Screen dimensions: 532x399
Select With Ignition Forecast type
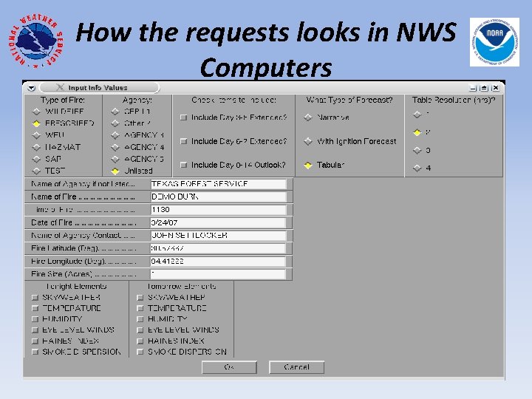point(308,141)
